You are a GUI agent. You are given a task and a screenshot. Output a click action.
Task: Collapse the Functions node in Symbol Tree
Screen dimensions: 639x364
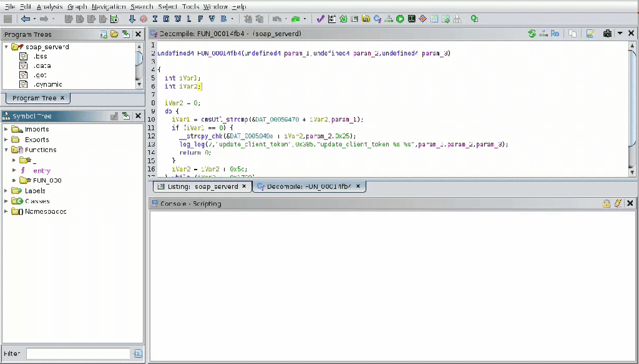click(6, 150)
